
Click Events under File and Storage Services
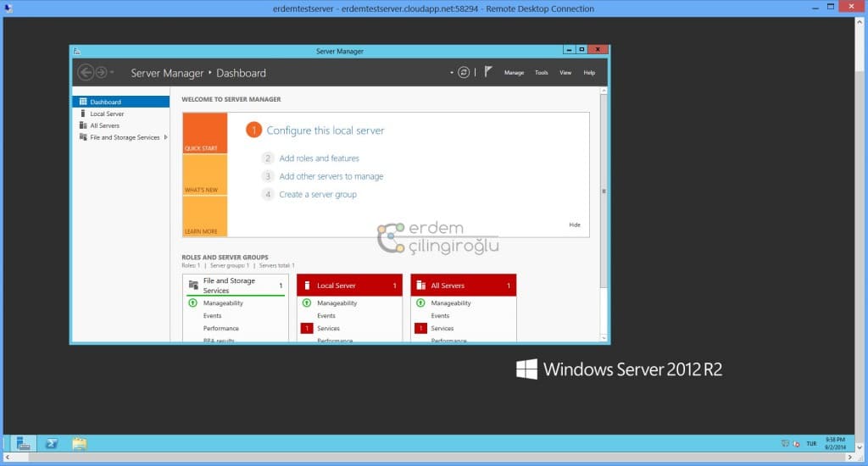point(212,316)
